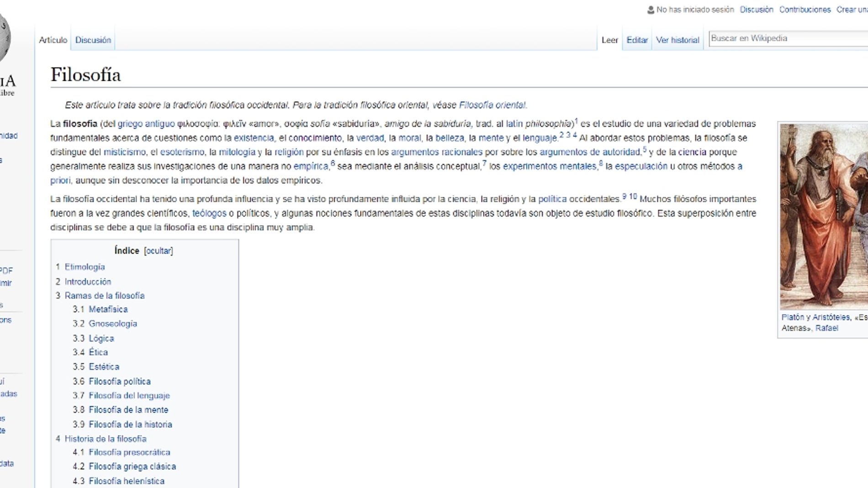Go to subsection 3.1 Metafísica

pos(100,310)
